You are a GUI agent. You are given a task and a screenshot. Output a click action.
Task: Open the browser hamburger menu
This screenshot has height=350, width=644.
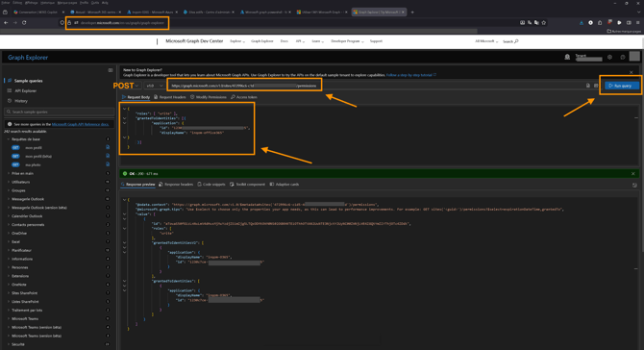[637, 22]
